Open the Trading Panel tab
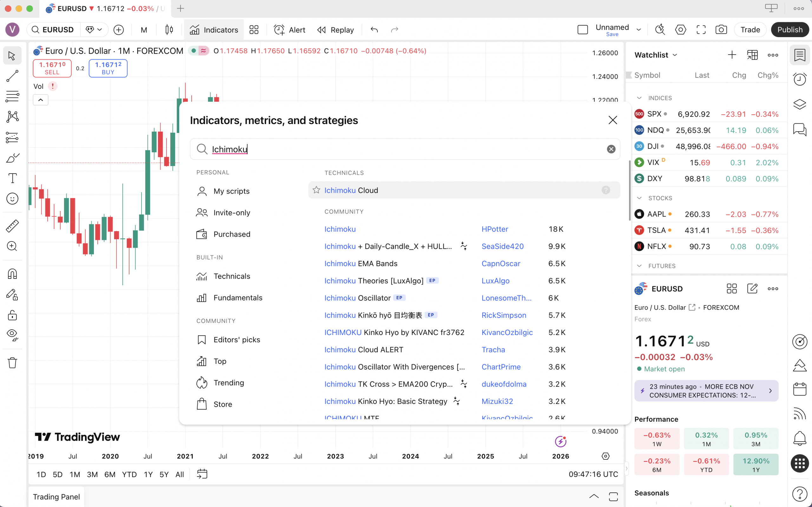The image size is (812, 507). [x=56, y=497]
